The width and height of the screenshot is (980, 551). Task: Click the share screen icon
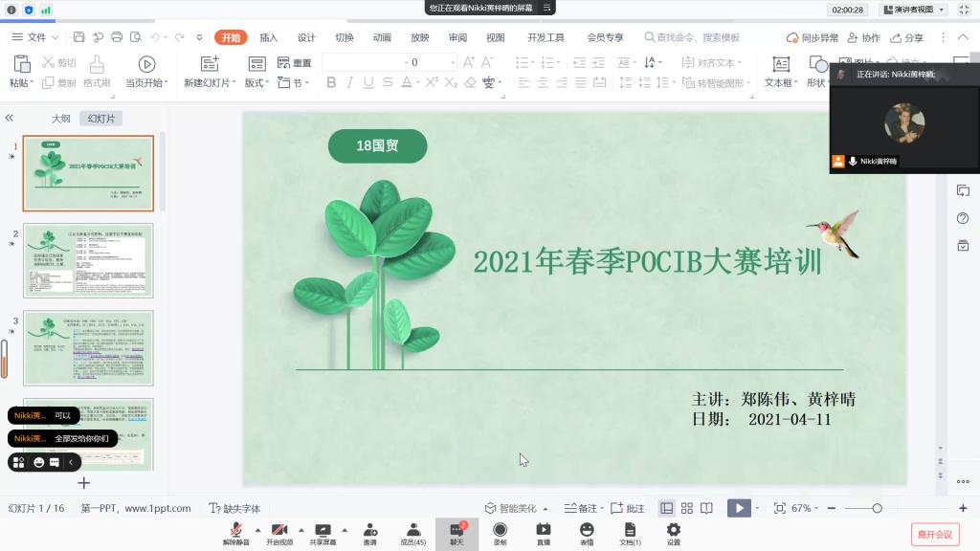click(x=323, y=531)
